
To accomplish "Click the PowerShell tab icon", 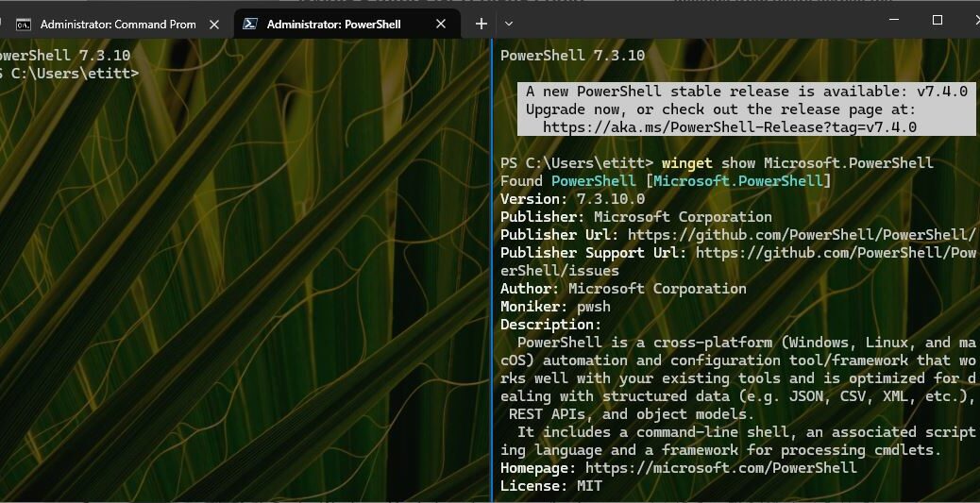I will click(x=250, y=25).
